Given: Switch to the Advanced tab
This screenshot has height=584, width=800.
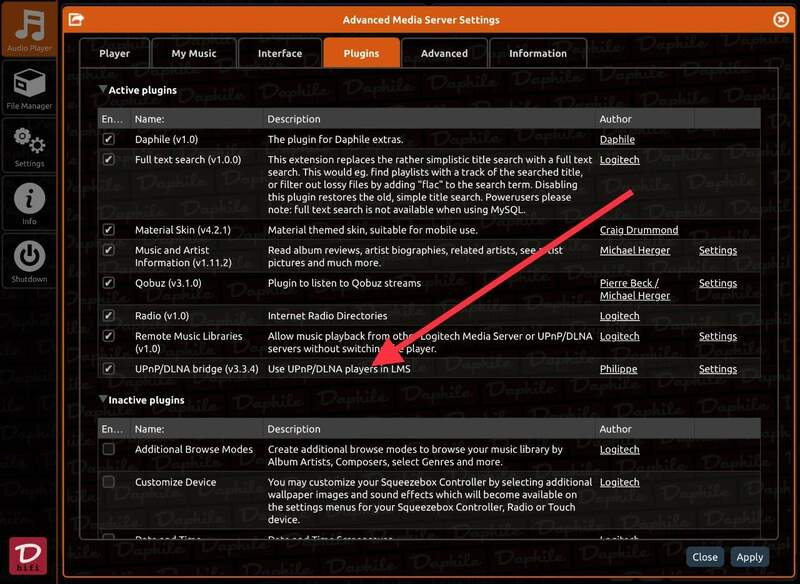Looking at the screenshot, I should (x=444, y=53).
